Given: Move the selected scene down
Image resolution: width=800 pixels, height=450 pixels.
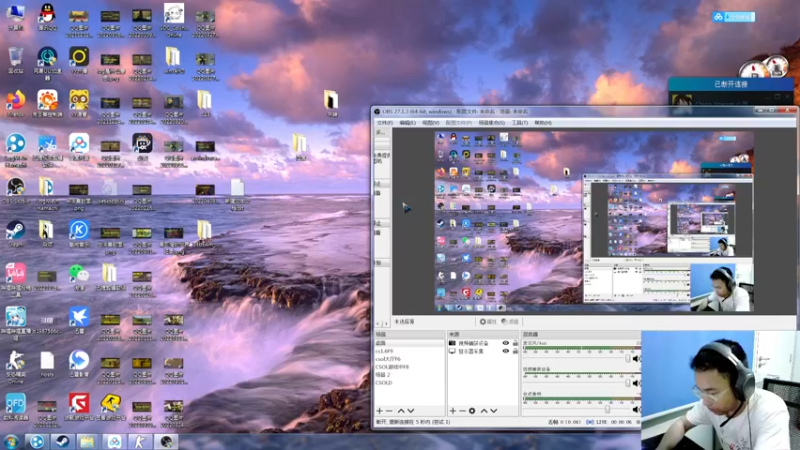Looking at the screenshot, I should click(x=411, y=411).
